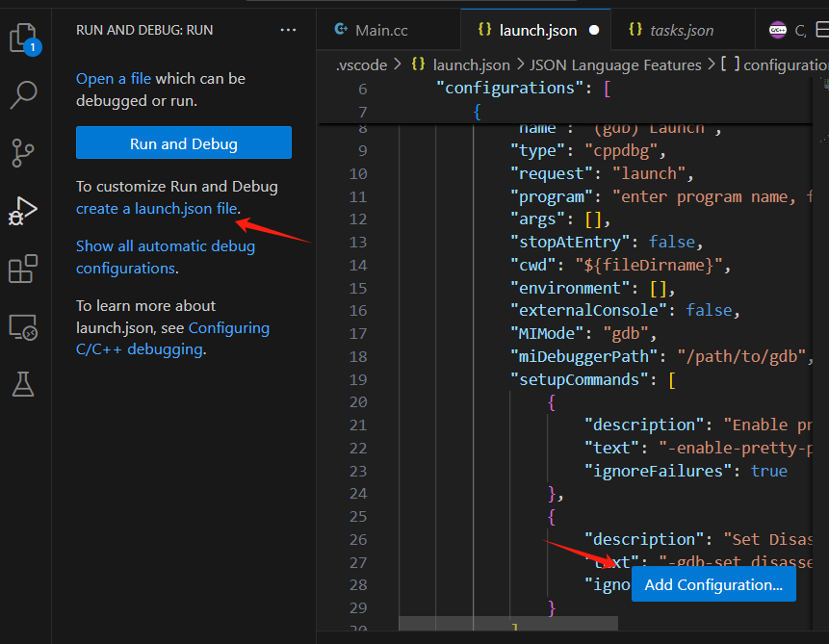Viewport: 829px width, 644px height.
Task: Open 'Configuring C/C++ debugging' link
Action: pos(172,339)
